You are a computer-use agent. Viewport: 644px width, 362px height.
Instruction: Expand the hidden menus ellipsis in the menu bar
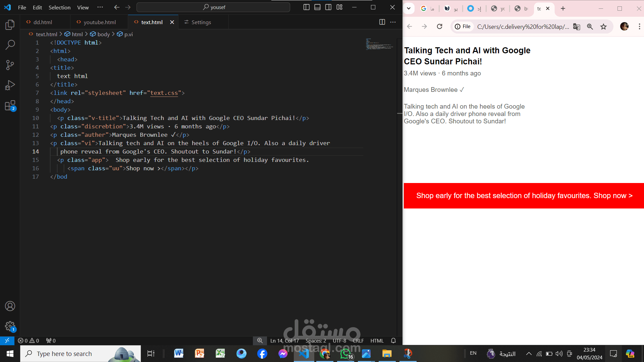pyautogui.click(x=100, y=7)
